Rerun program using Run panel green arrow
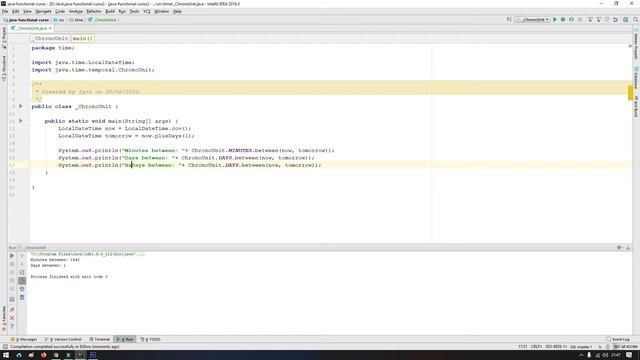Viewport: 640px width, 360px height. point(12,256)
